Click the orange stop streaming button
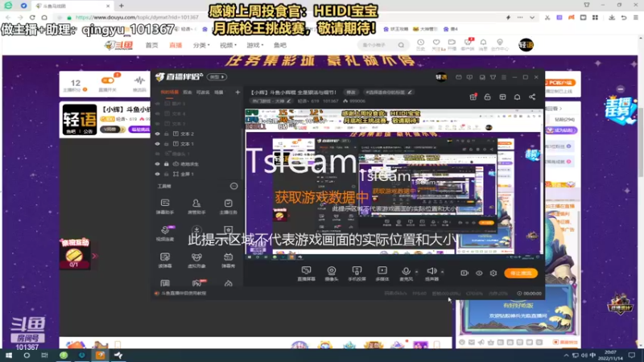Screen dimensions: 644x362 (521, 273)
